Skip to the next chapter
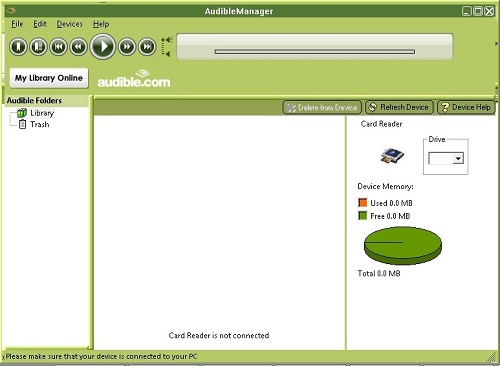 click(147, 46)
